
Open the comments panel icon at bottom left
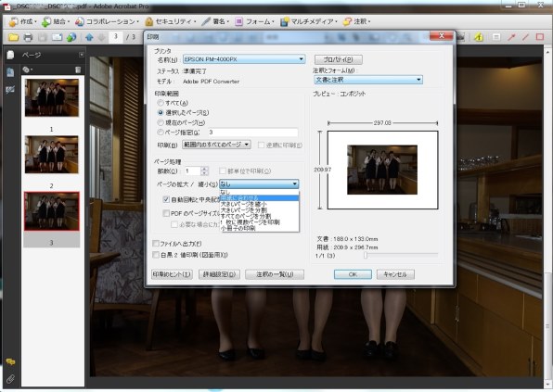10,361
